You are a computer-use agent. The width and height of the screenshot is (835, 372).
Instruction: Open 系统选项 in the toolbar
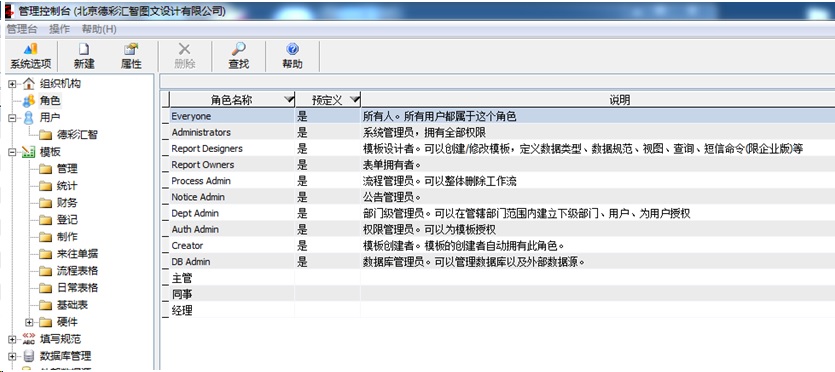[30, 56]
